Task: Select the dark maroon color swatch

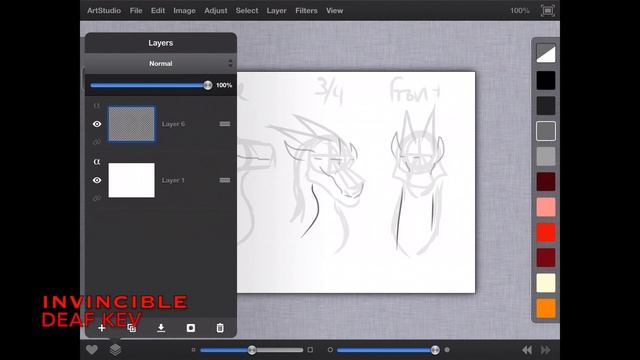Action: coord(546,182)
